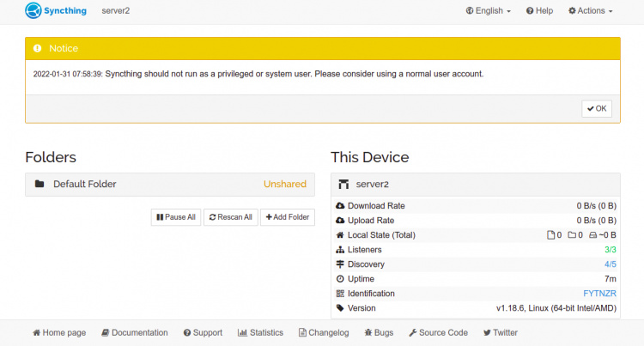
Task: Open the Documentation link
Action: [134, 332]
